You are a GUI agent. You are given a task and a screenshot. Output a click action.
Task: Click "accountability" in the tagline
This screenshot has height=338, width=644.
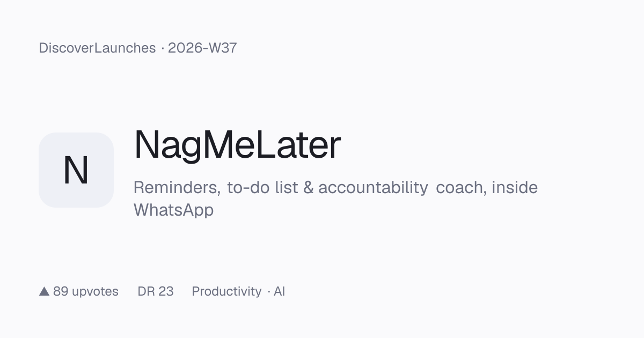point(373,188)
